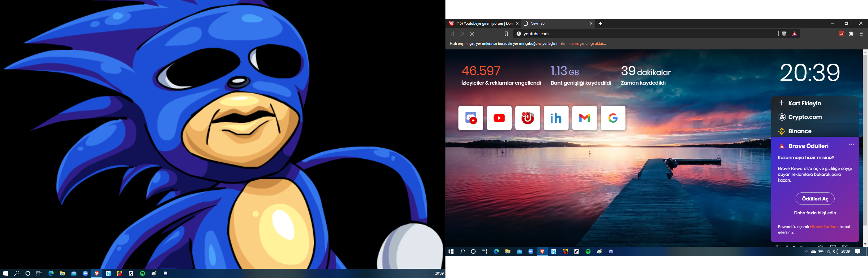Open Mail app on right screen taskbar
This screenshot has width=868, height=278.
[519, 251]
